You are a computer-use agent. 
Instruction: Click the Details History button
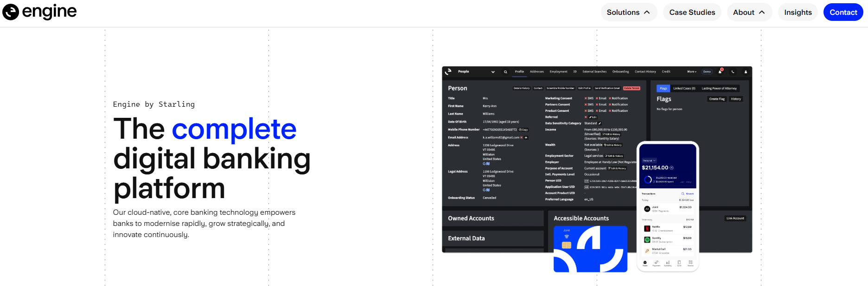pyautogui.click(x=522, y=88)
